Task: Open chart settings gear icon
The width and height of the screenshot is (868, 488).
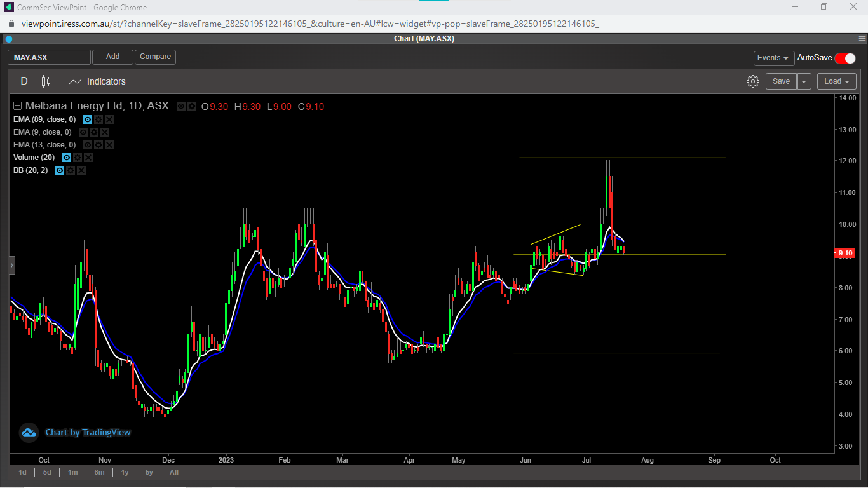Action: [753, 81]
